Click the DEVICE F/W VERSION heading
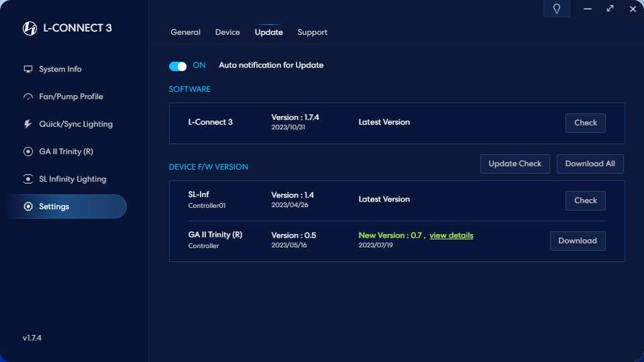Screen dimensions: 644x362 (x=209, y=167)
